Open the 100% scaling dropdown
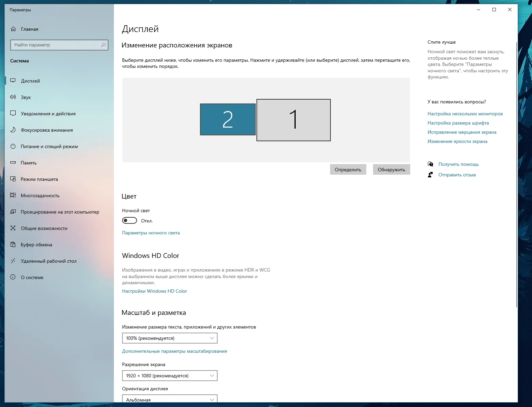The width and height of the screenshot is (532, 407). 169,338
